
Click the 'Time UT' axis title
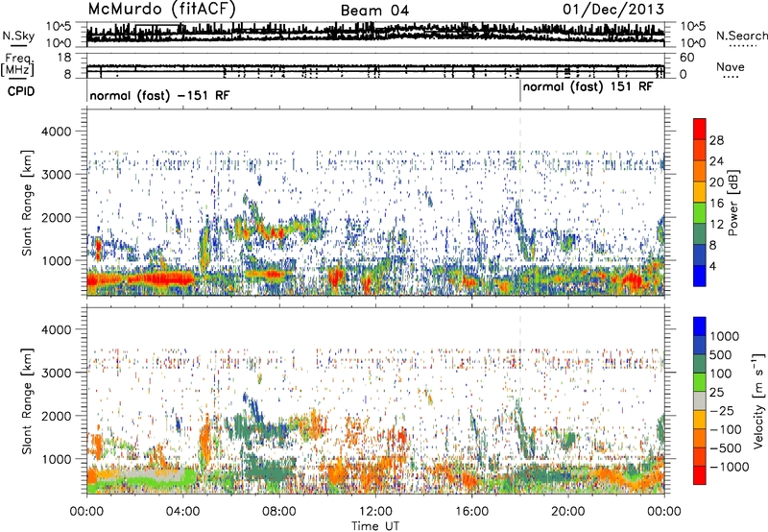(x=375, y=526)
